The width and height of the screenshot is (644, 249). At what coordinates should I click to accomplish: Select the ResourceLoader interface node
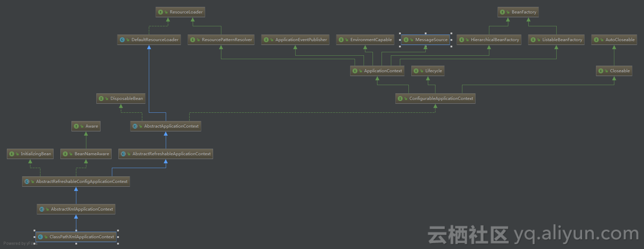click(180, 12)
